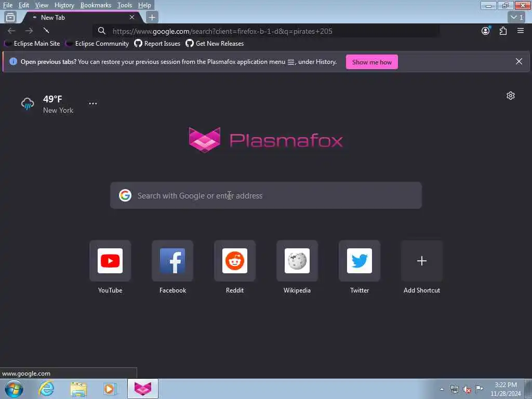The width and height of the screenshot is (532, 399).
Task: Click the rain weather icon
Action: click(28, 103)
